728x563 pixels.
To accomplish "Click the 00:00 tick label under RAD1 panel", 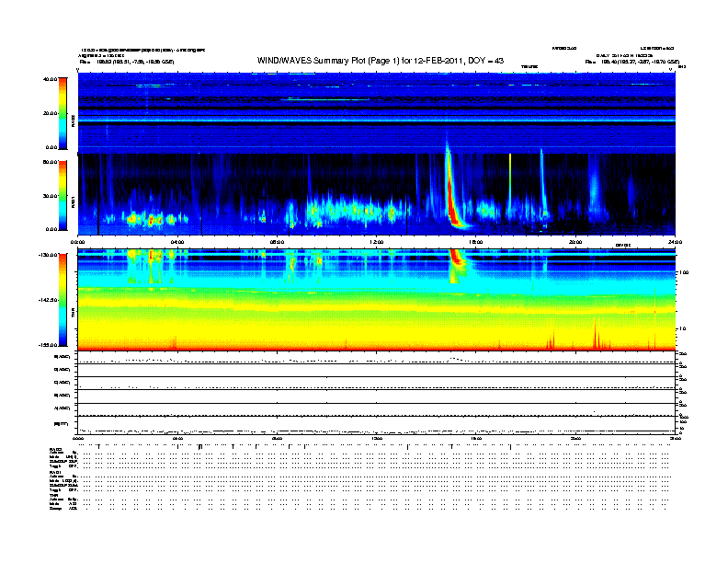I will point(77,242).
